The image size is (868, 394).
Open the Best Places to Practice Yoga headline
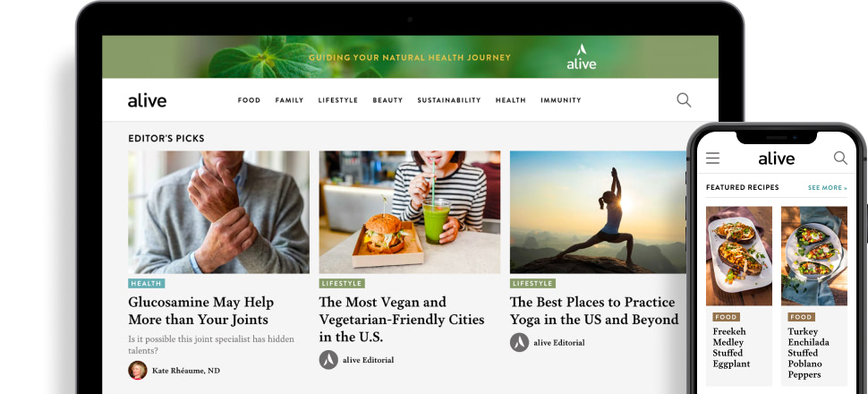tap(594, 311)
